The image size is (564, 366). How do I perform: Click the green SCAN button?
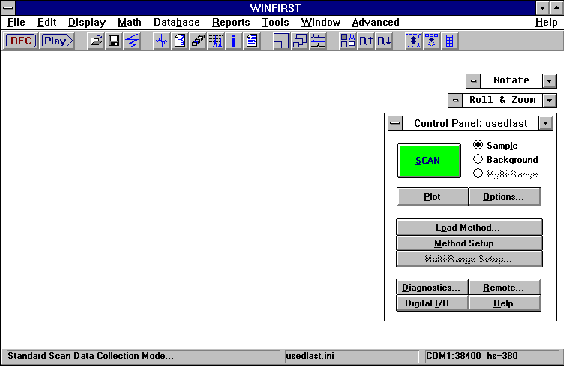(429, 160)
